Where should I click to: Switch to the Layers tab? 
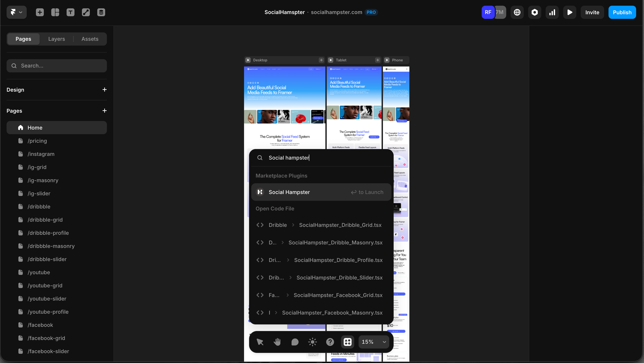(57, 39)
